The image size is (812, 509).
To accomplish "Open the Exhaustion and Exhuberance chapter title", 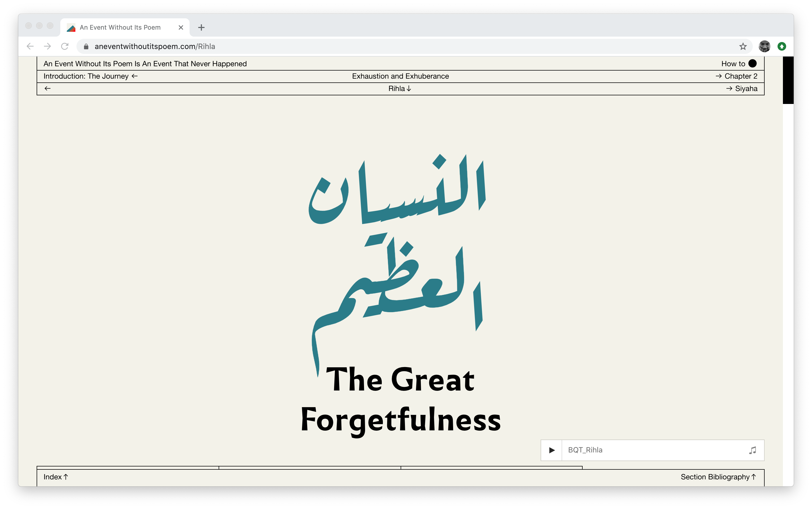I will (400, 76).
